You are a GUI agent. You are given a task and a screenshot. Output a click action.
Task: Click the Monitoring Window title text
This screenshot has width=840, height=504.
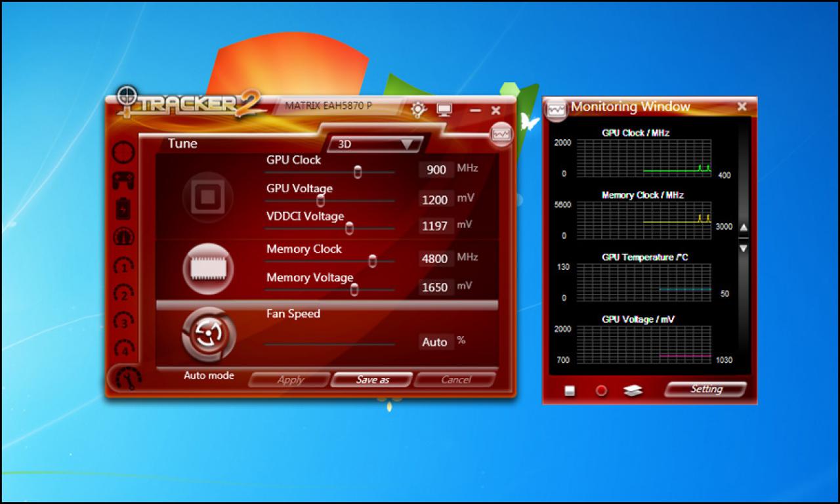(x=630, y=106)
